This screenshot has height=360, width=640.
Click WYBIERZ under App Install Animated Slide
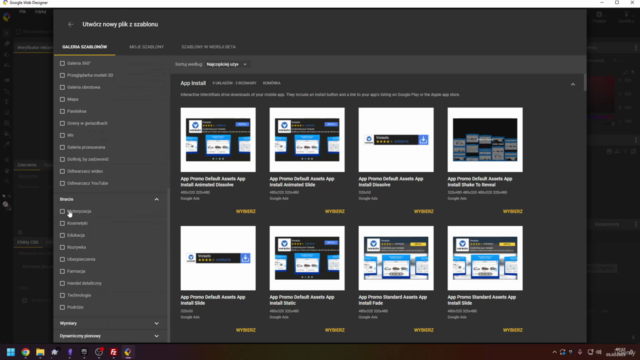[x=335, y=211]
